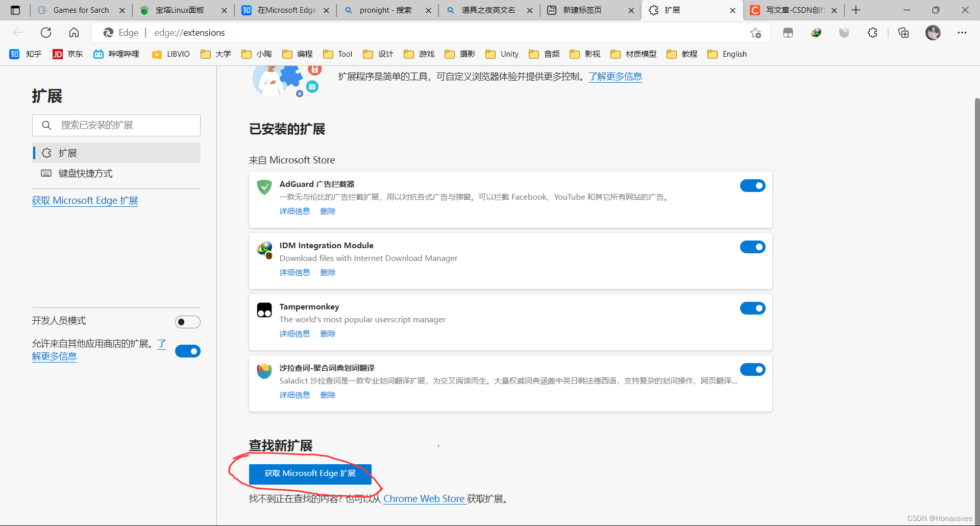Open the Tampermonkey toolbar icon

[x=788, y=33]
